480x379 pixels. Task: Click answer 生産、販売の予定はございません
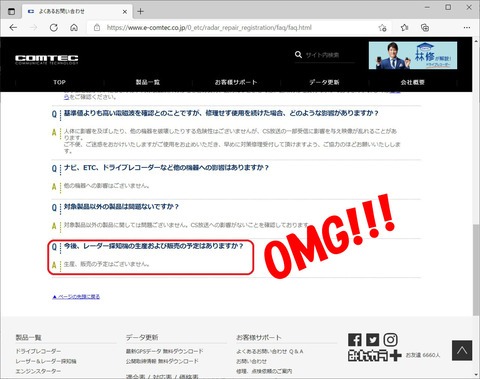pyautogui.click(x=107, y=264)
